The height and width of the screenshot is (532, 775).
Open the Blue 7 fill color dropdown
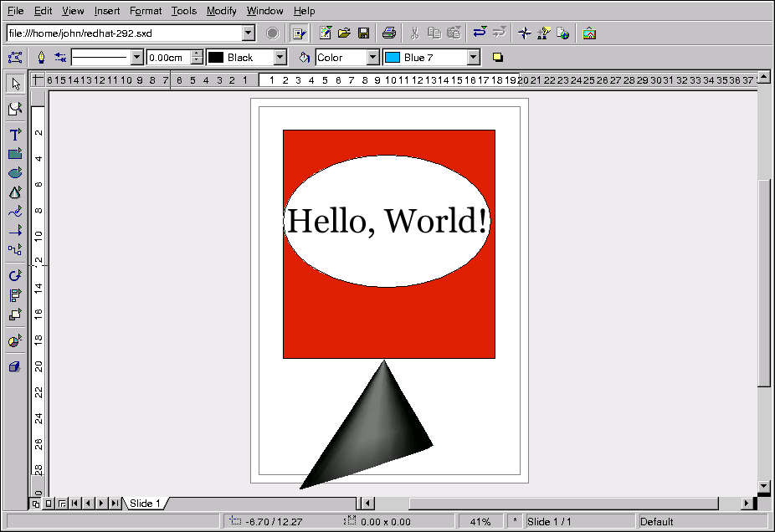tap(474, 58)
